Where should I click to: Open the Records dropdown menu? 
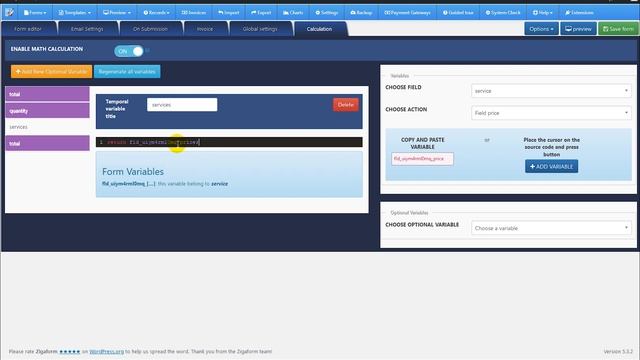(x=156, y=13)
